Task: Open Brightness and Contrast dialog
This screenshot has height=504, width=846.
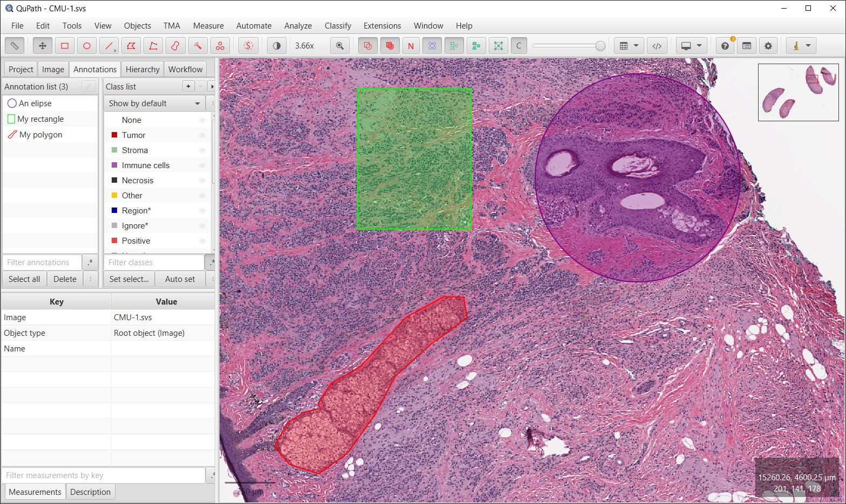Action: pyautogui.click(x=277, y=46)
